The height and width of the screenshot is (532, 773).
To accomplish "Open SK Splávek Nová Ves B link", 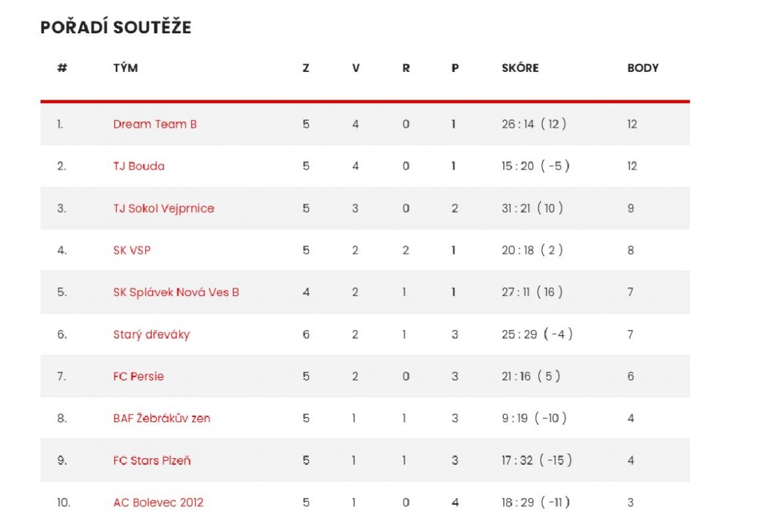I will (176, 292).
